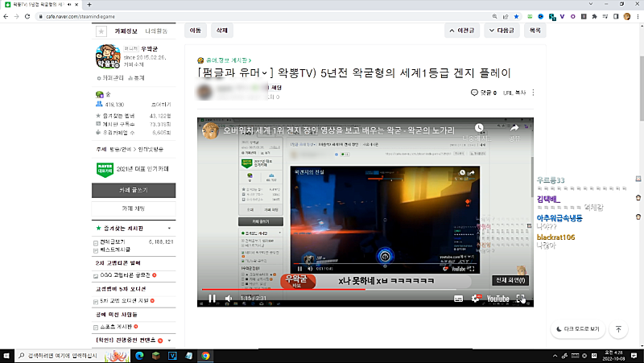Switch to the 나의활동 tab

tap(156, 31)
